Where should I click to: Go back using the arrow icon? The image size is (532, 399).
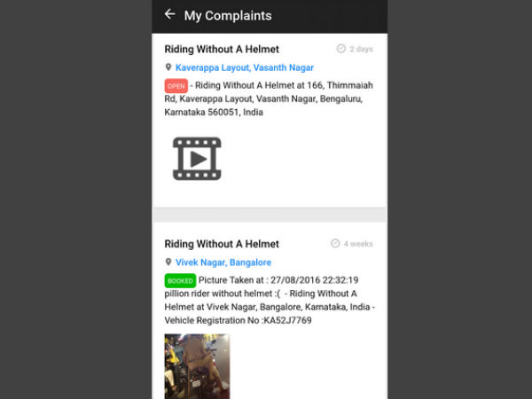pos(169,14)
